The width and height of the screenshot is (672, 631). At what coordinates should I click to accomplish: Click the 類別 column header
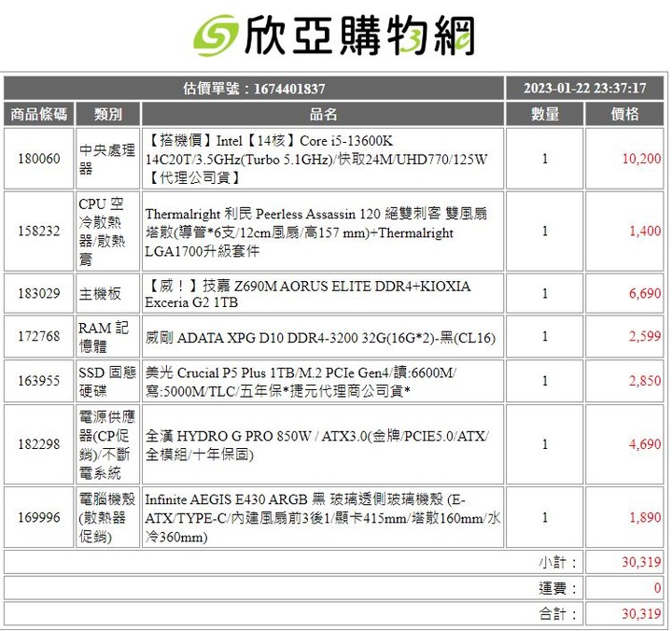(x=108, y=114)
